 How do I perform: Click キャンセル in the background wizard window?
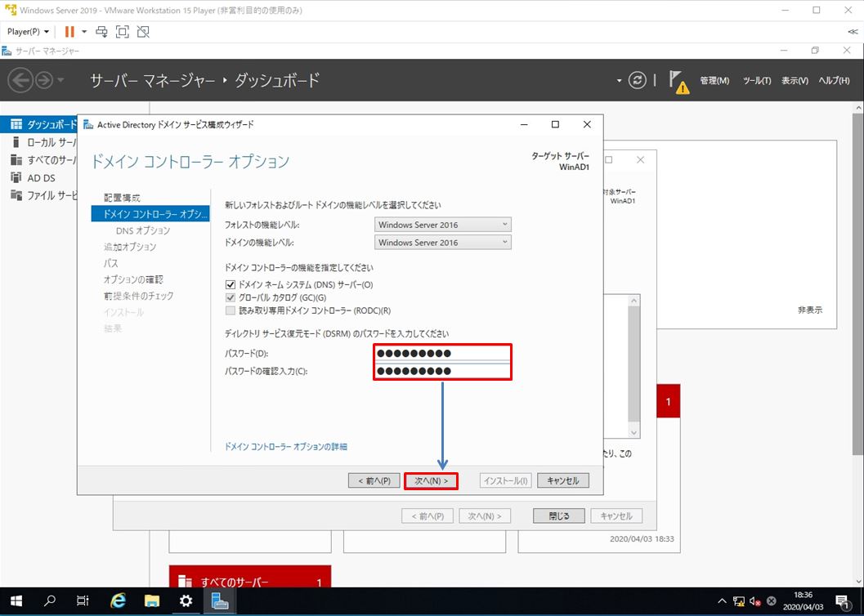[x=616, y=516]
